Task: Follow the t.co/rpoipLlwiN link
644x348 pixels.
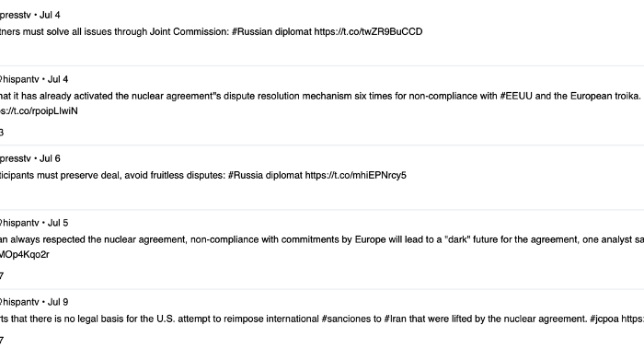Action: point(39,110)
